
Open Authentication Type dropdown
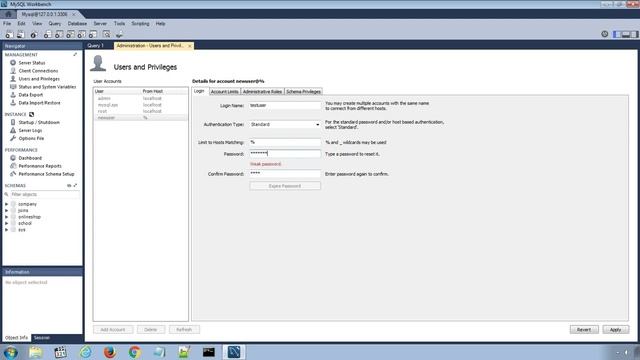[285, 124]
